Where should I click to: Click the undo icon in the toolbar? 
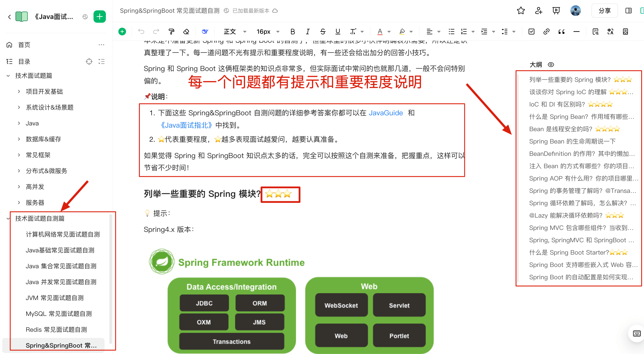pos(142,32)
